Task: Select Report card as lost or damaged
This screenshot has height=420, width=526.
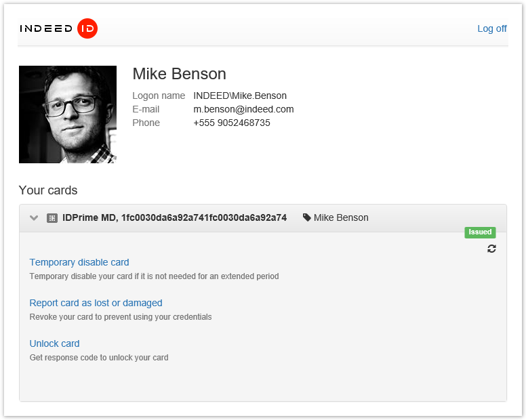Action: (96, 303)
